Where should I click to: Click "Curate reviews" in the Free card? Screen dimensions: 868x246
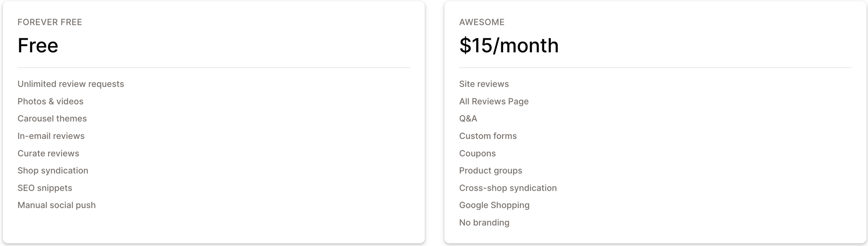coord(48,153)
